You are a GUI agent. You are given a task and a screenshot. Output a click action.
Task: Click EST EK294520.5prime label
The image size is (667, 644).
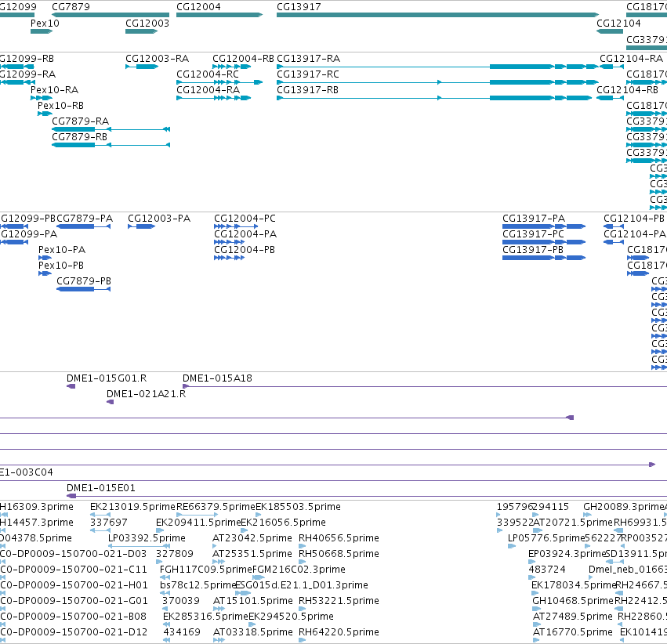[291, 617]
